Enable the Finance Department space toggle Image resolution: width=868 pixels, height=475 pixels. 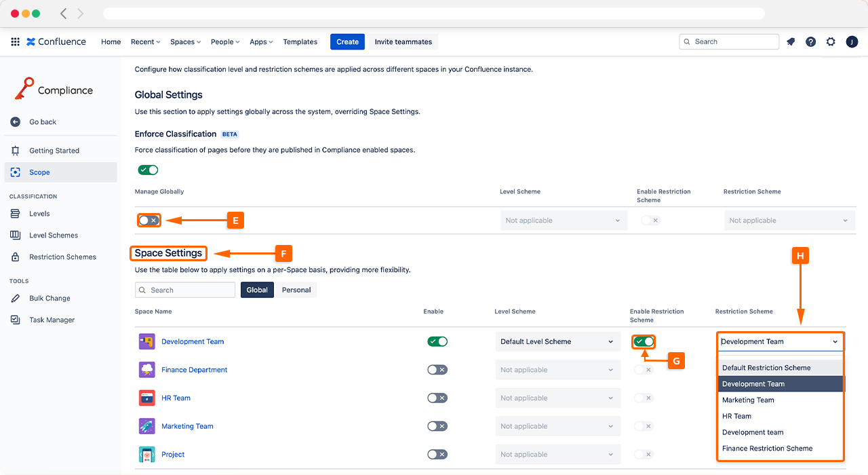click(x=437, y=370)
